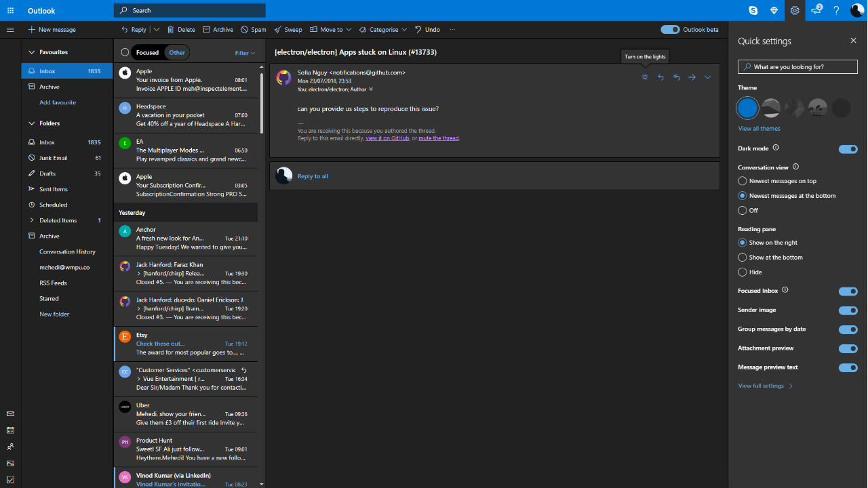Screen dimensions: 868x488
Task: Collapse the Favourites section
Action: tap(31, 52)
